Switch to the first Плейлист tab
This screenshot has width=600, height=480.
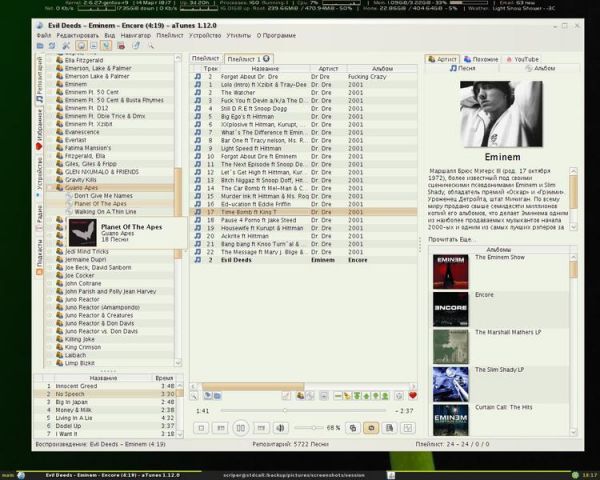(x=205, y=59)
